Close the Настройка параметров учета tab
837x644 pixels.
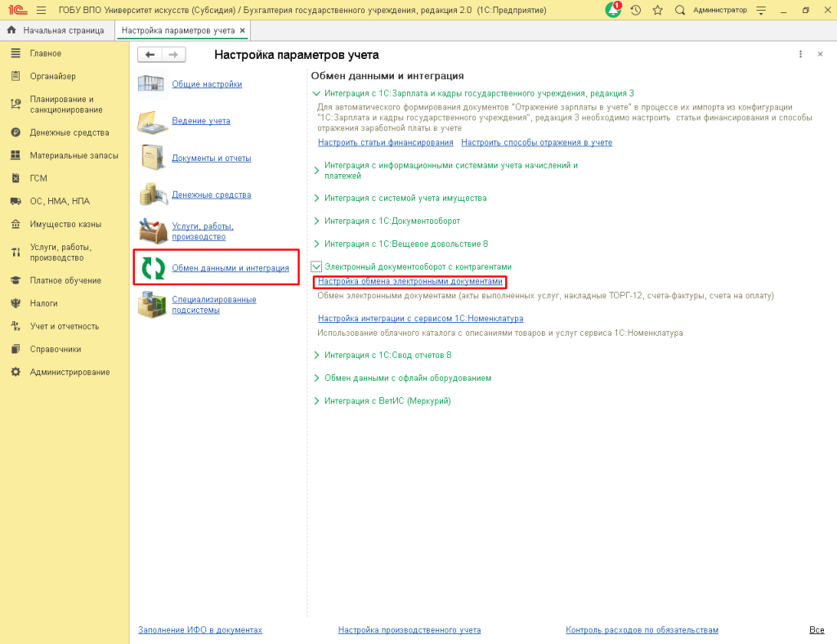[242, 30]
